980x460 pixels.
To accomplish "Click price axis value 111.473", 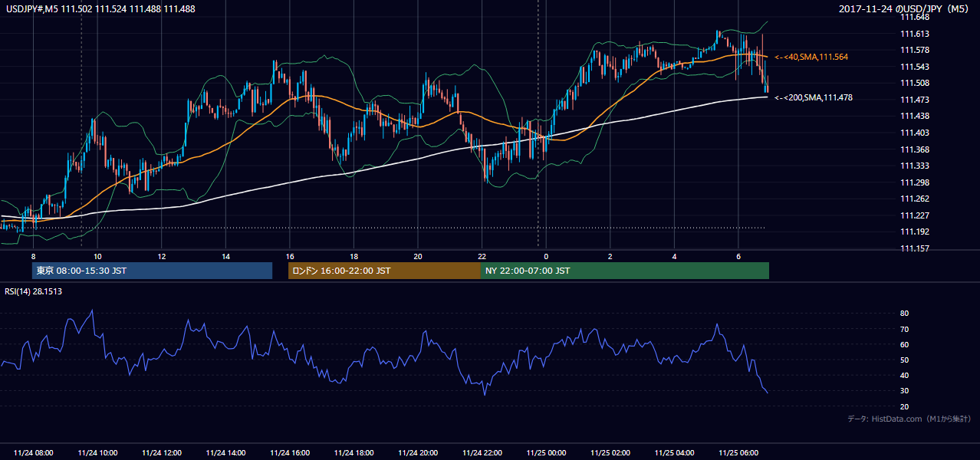I will [x=916, y=100].
